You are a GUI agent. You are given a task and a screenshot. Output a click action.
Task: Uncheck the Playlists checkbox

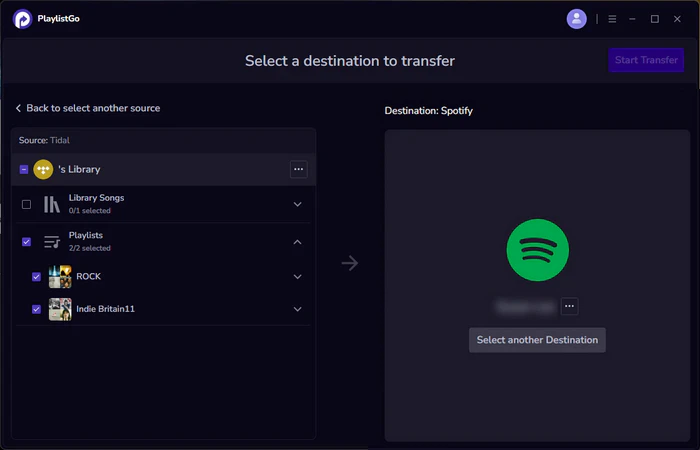click(x=26, y=242)
